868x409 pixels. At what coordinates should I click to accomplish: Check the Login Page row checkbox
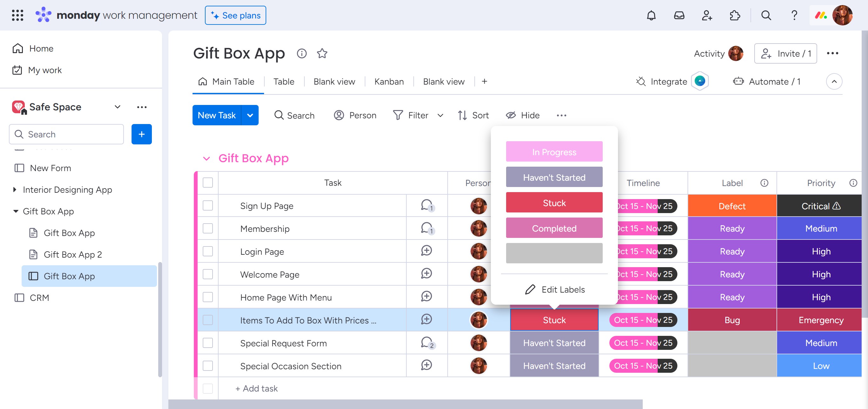208,251
